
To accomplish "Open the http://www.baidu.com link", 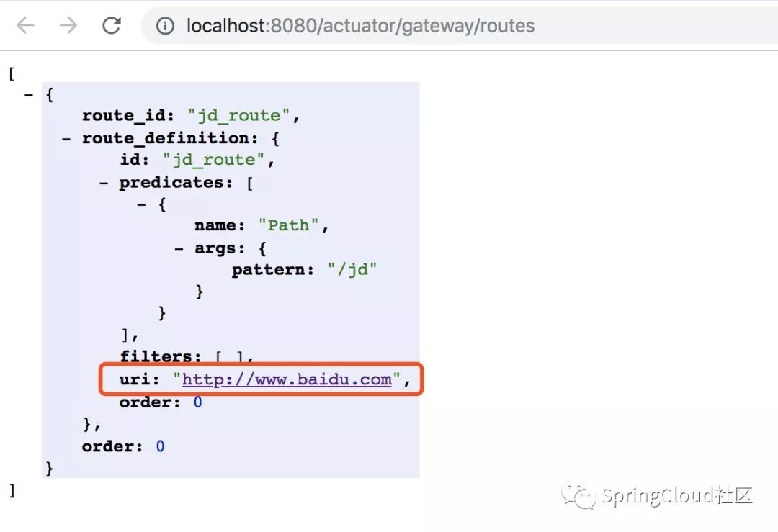I will pos(287,380).
